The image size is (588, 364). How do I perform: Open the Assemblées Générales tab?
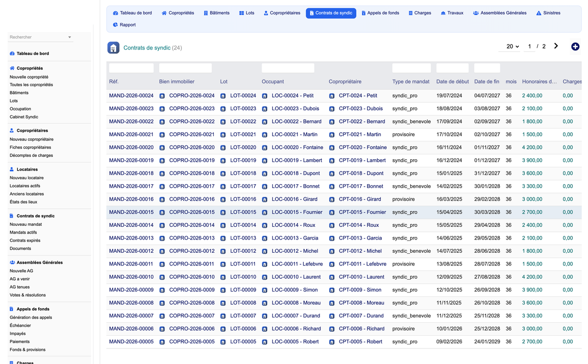pos(500,13)
